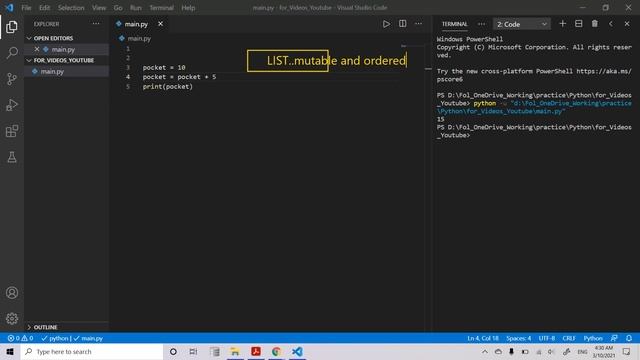640x360 pixels.
Task: Open feedback icon in status bar
Action: point(614,338)
